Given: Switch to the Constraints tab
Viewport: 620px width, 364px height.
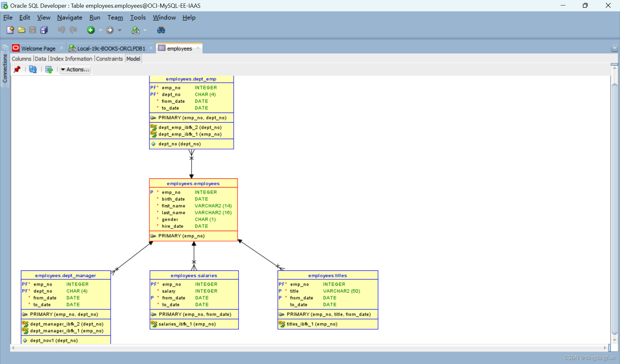Looking at the screenshot, I should pos(109,59).
